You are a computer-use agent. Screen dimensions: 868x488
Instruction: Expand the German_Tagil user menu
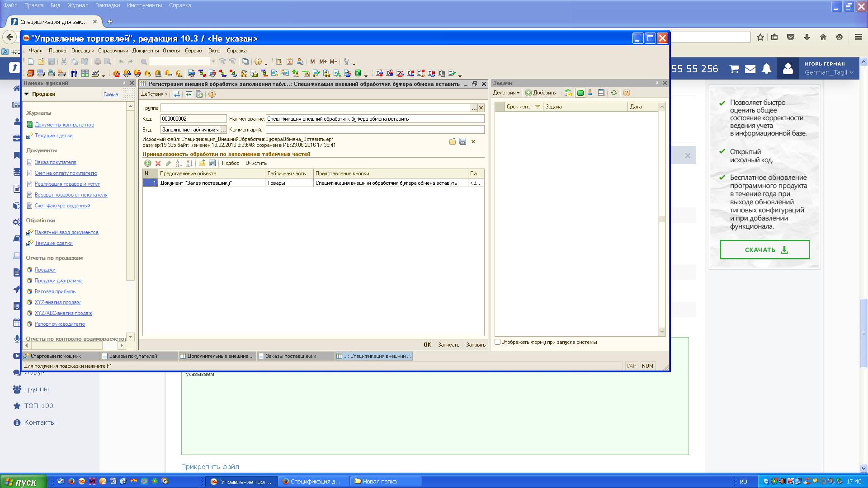pyautogui.click(x=829, y=72)
